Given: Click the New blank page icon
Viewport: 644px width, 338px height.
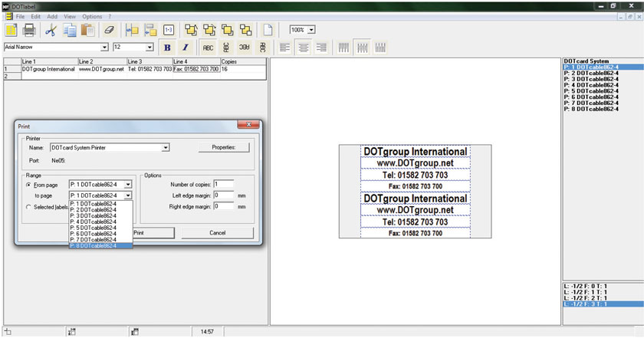Looking at the screenshot, I should (x=268, y=31).
